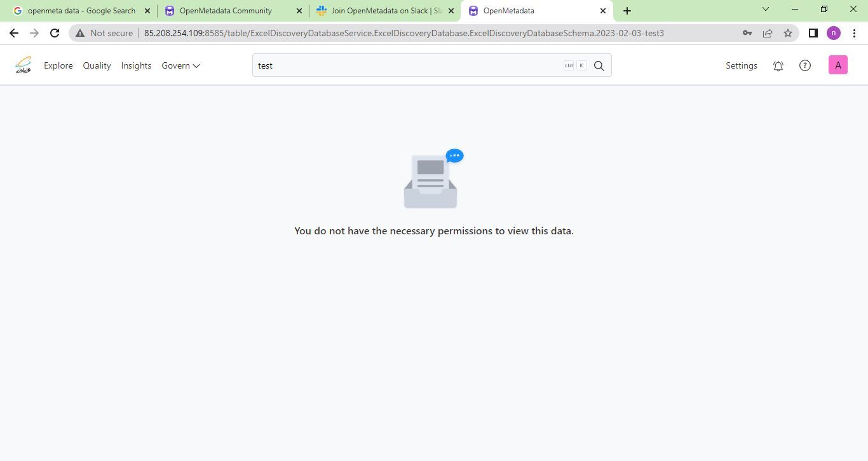The height and width of the screenshot is (461, 868).
Task: Toggle the browser side panel icon
Action: click(x=813, y=33)
